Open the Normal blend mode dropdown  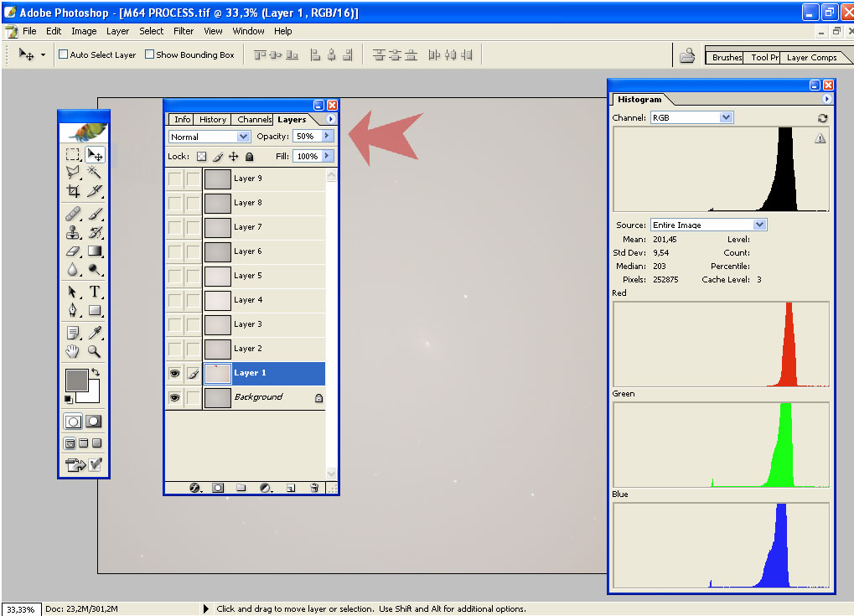pyautogui.click(x=210, y=137)
